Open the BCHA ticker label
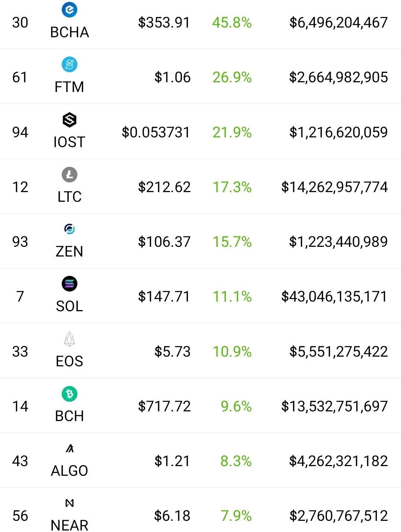Viewport: 401px width, 532px height. [x=70, y=32]
